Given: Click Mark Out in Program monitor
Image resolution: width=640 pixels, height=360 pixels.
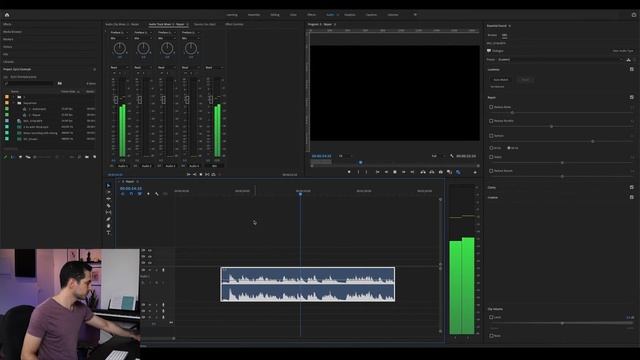Looking at the screenshot, I should tap(366, 172).
